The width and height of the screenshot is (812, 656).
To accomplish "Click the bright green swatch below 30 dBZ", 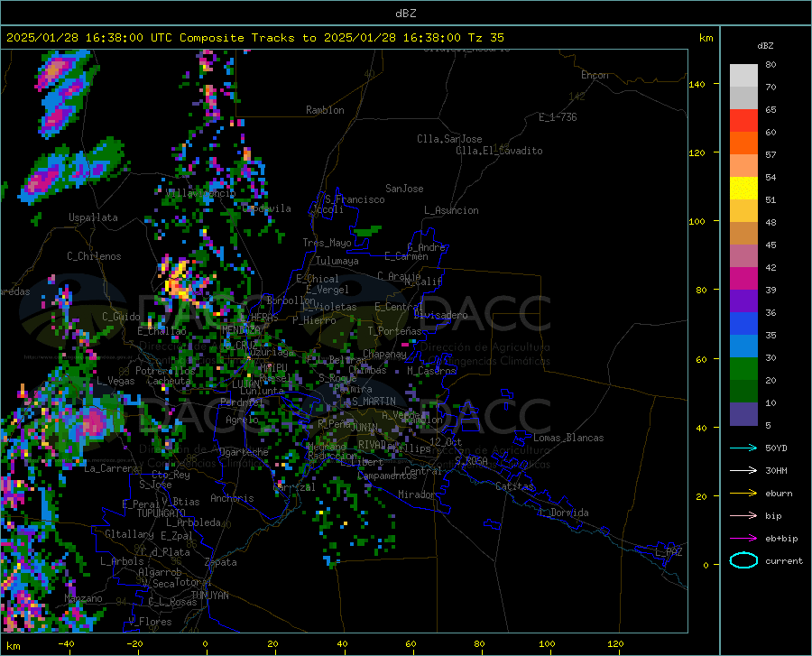I will point(743,369).
